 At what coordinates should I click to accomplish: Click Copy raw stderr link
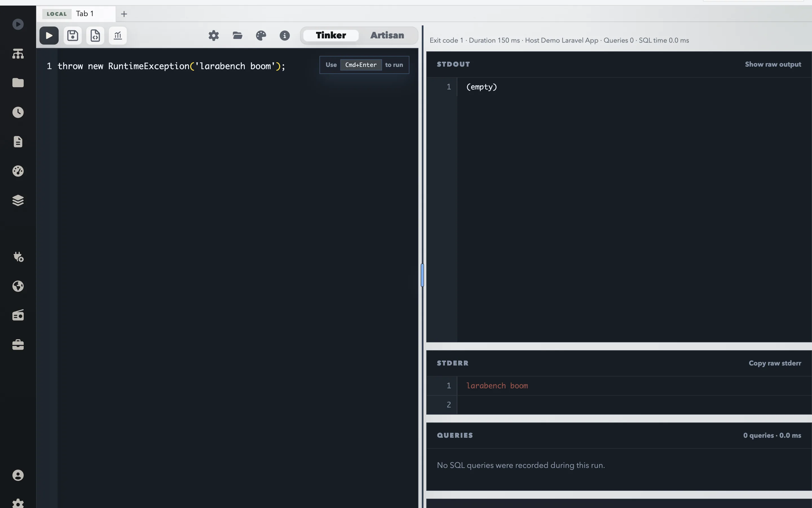click(775, 363)
